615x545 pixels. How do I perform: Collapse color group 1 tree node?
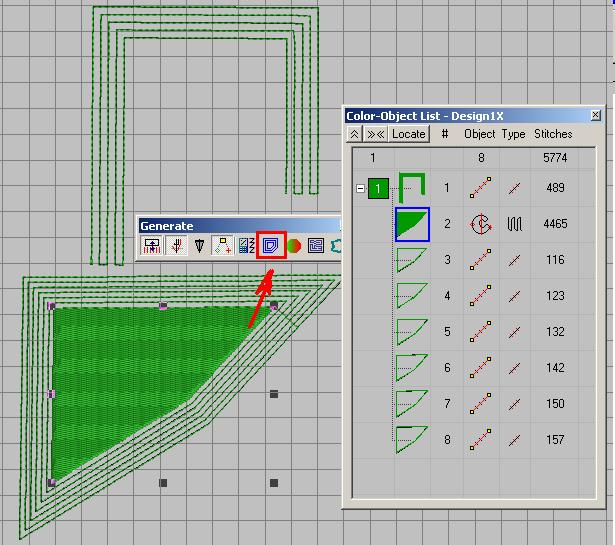(x=360, y=188)
